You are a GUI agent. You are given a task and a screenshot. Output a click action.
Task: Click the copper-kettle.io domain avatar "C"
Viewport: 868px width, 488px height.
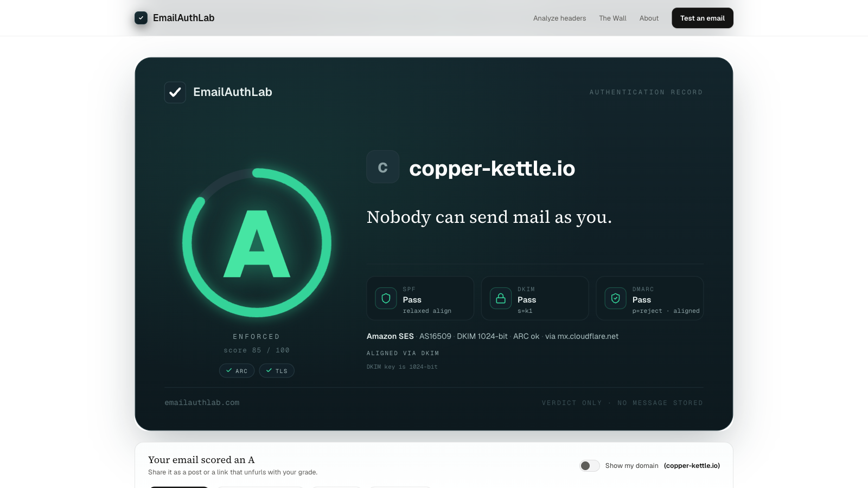[383, 167]
